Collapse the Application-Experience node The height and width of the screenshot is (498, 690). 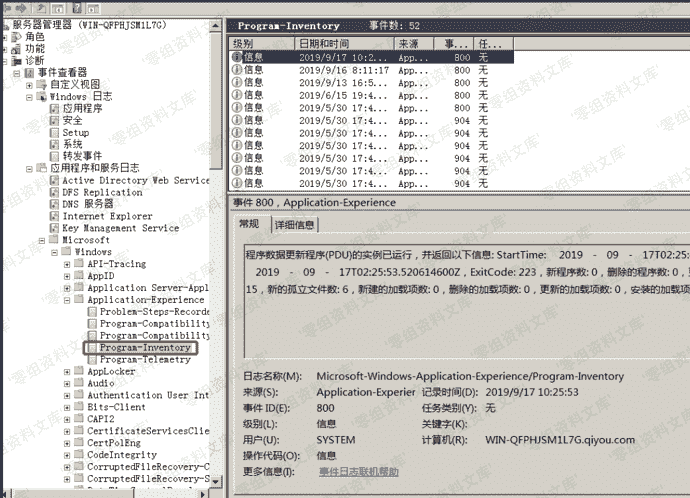pos(66,300)
